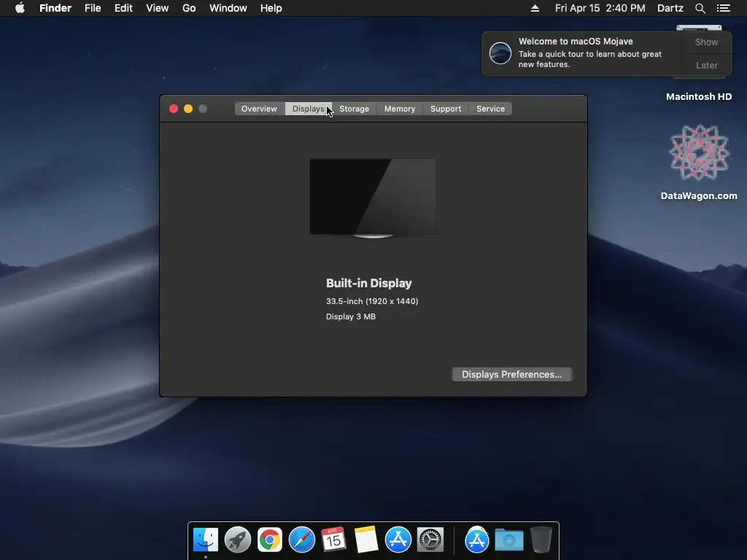
Task: Minimize window with yellow button
Action: click(x=188, y=109)
